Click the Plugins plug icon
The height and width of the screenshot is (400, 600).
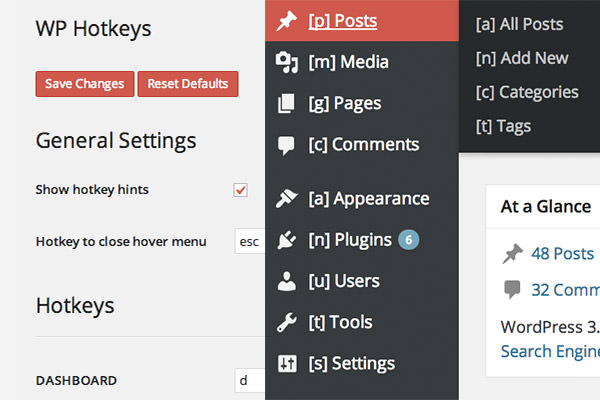point(286,240)
